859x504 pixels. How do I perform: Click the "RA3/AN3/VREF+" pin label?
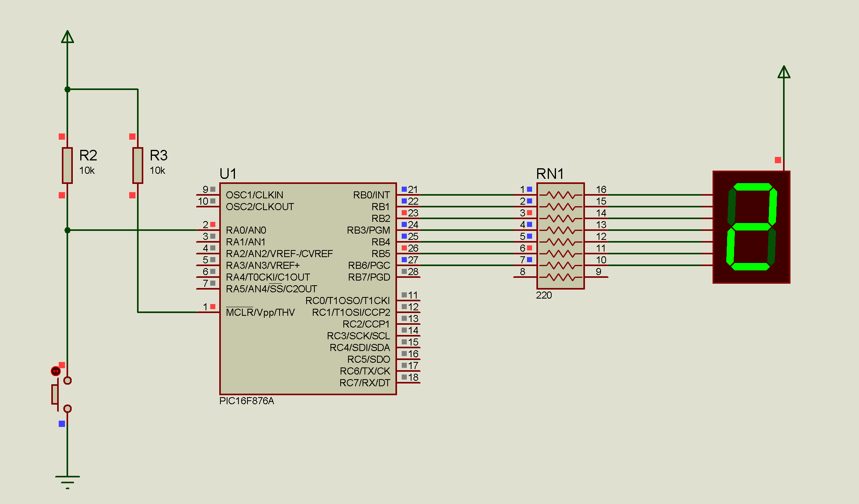[263, 265]
